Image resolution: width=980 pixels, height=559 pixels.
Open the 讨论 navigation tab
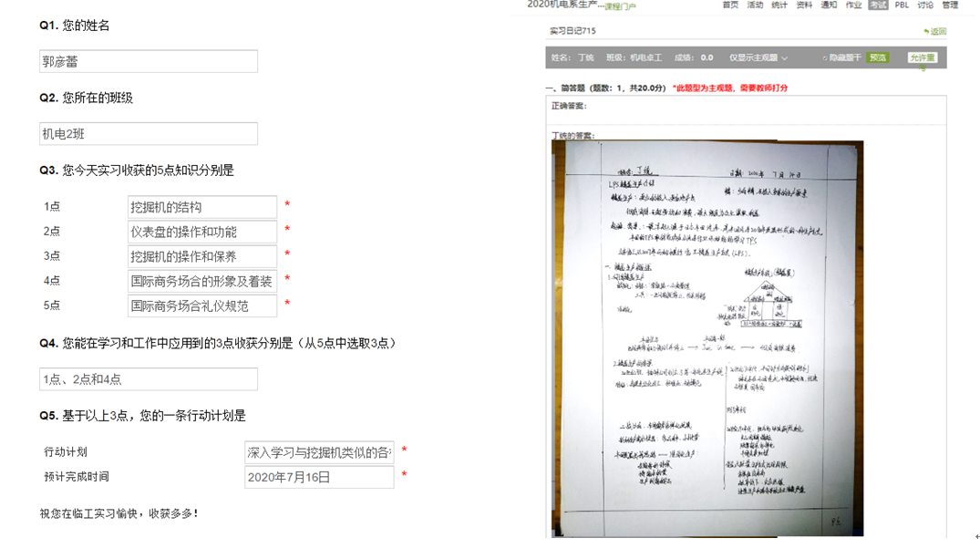click(925, 5)
